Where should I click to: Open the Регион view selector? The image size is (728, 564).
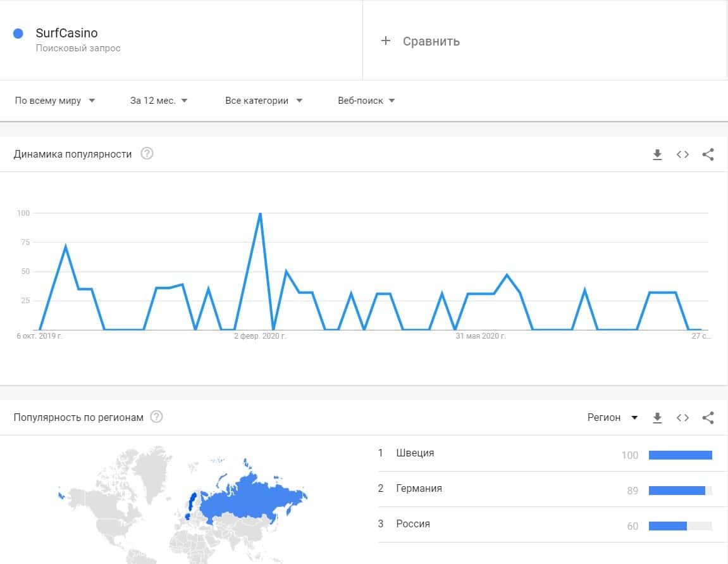coord(612,418)
